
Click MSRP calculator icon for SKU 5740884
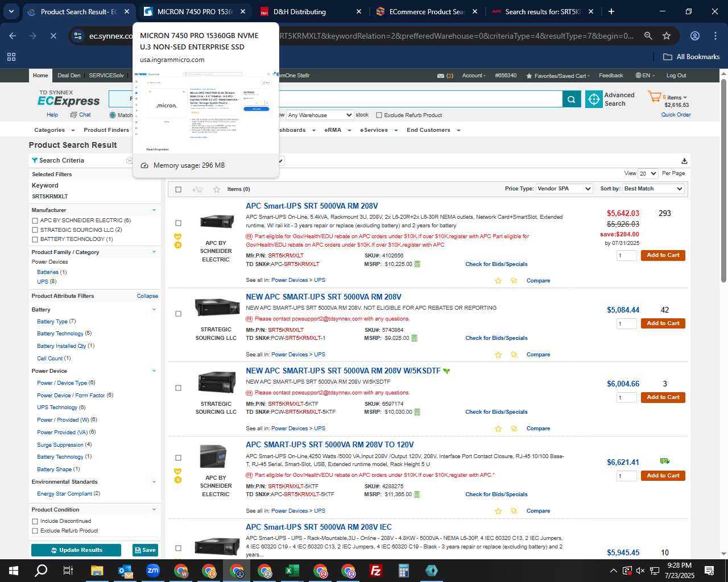tap(414, 338)
